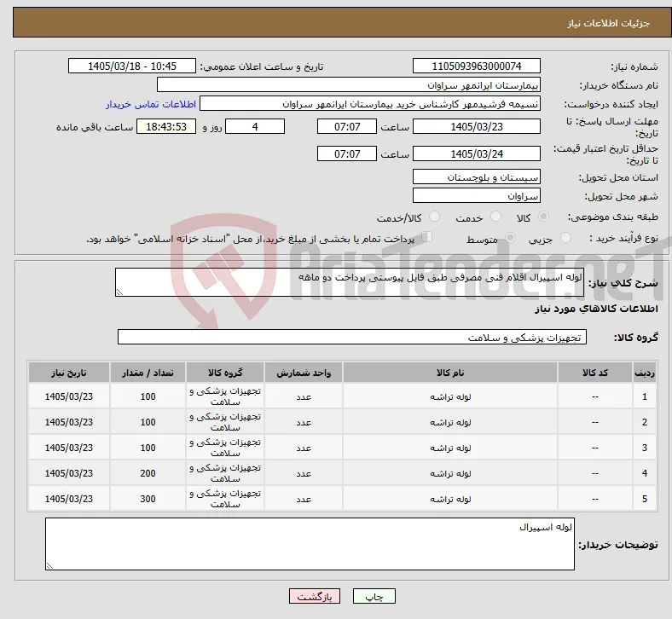Select the کالا radio button
Viewport: 672px width, 619px height.
(543, 217)
